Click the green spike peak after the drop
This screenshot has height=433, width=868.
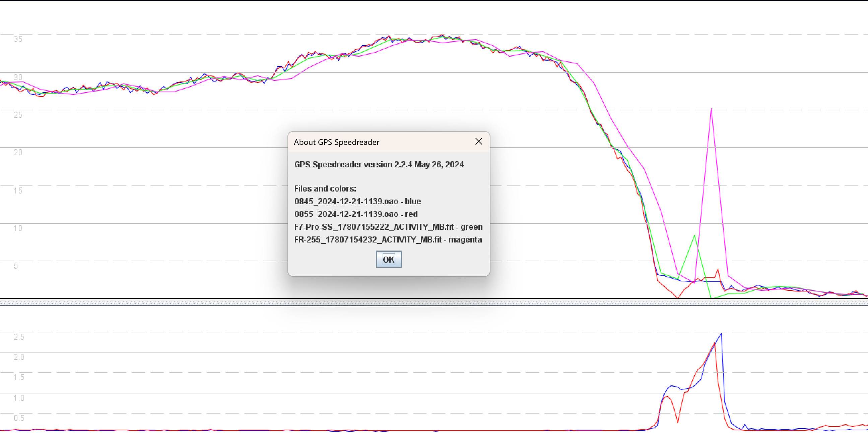(694, 236)
